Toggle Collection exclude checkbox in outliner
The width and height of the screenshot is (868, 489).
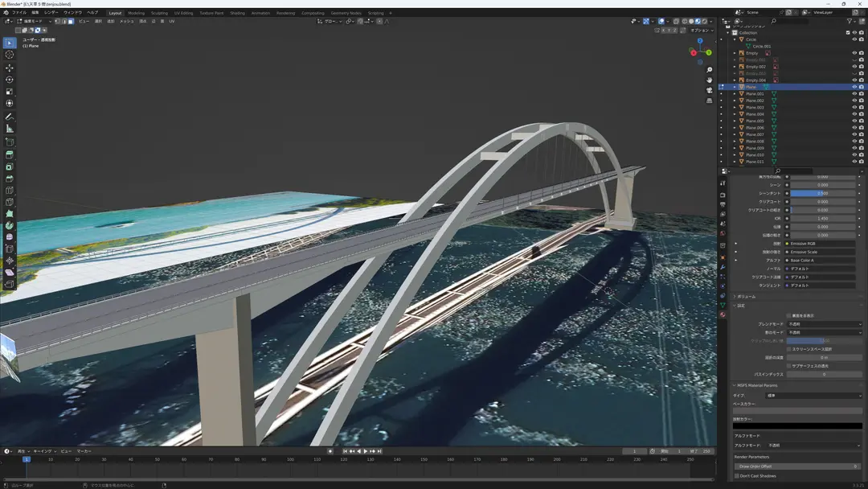848,33
